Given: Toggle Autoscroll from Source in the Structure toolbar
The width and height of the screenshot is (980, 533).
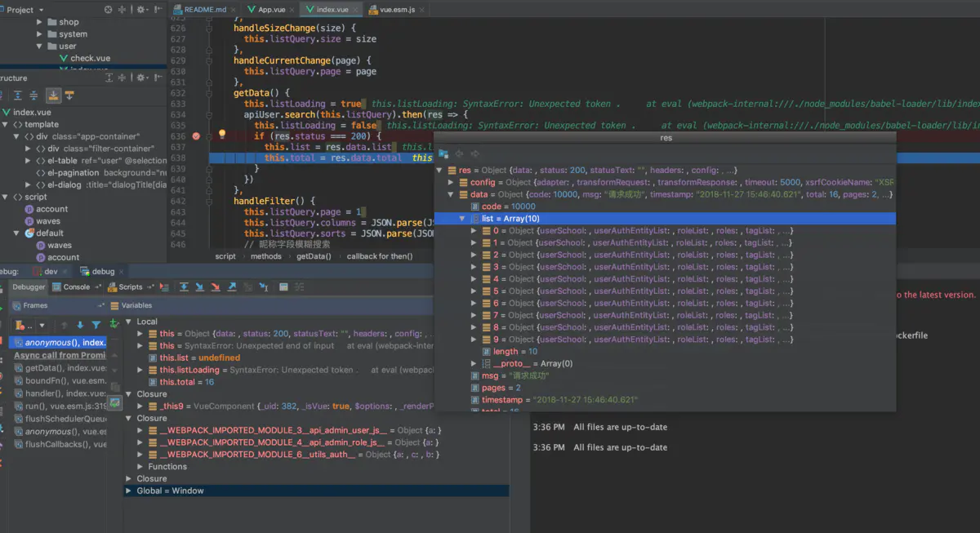Looking at the screenshot, I should tap(69, 95).
